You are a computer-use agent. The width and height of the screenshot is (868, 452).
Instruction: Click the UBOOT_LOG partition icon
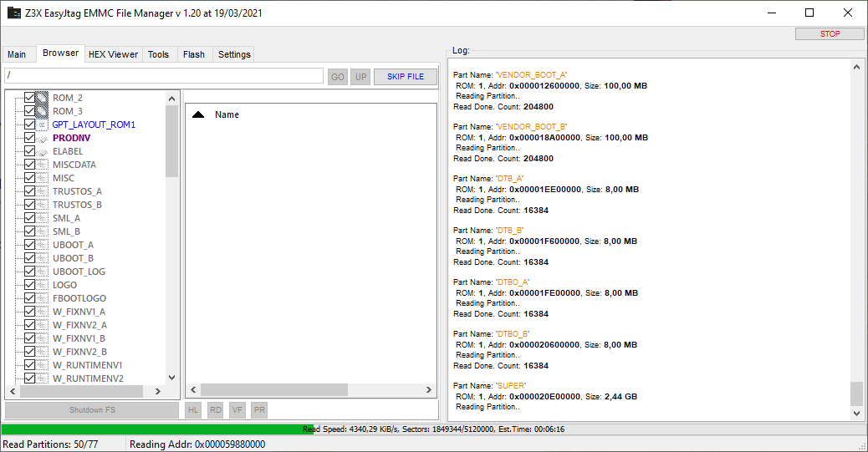pyautogui.click(x=42, y=272)
